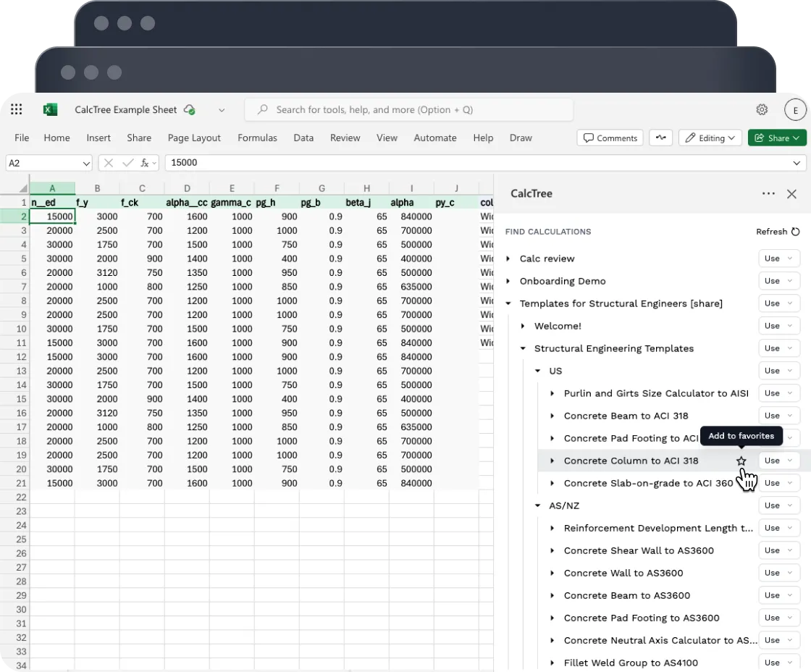Switch to the Home tab
This screenshot has height=672, width=811.
click(x=57, y=138)
